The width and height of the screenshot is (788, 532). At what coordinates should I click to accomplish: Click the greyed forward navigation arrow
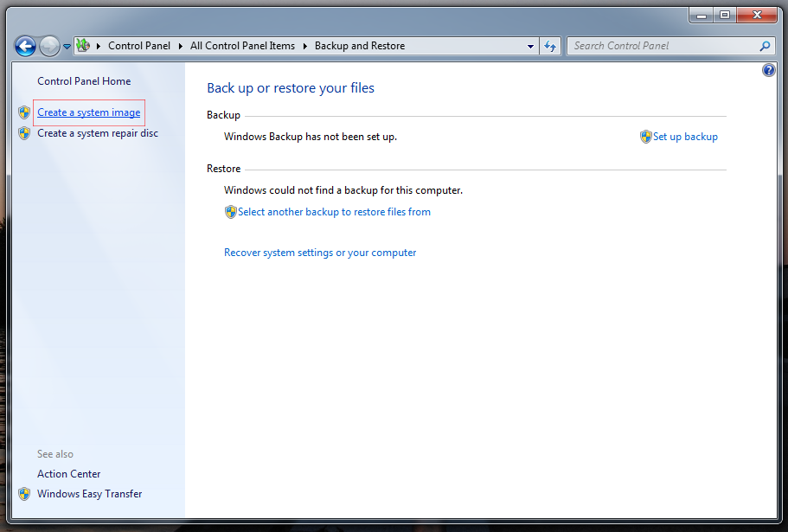point(49,46)
